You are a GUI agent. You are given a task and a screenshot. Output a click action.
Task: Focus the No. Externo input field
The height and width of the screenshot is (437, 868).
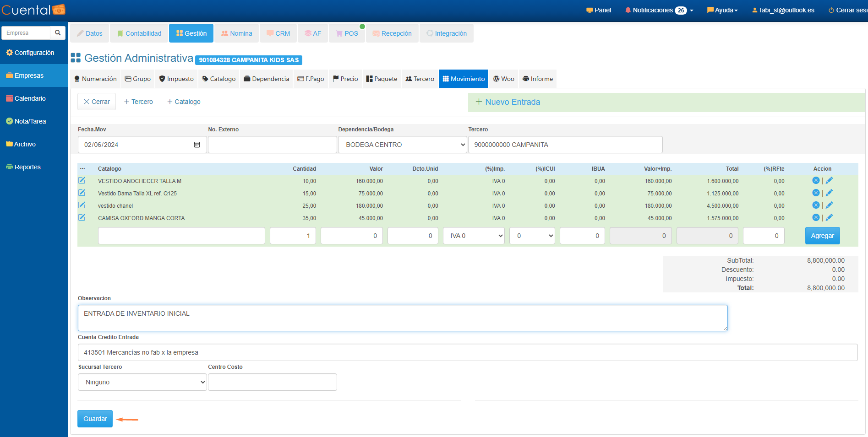click(272, 145)
